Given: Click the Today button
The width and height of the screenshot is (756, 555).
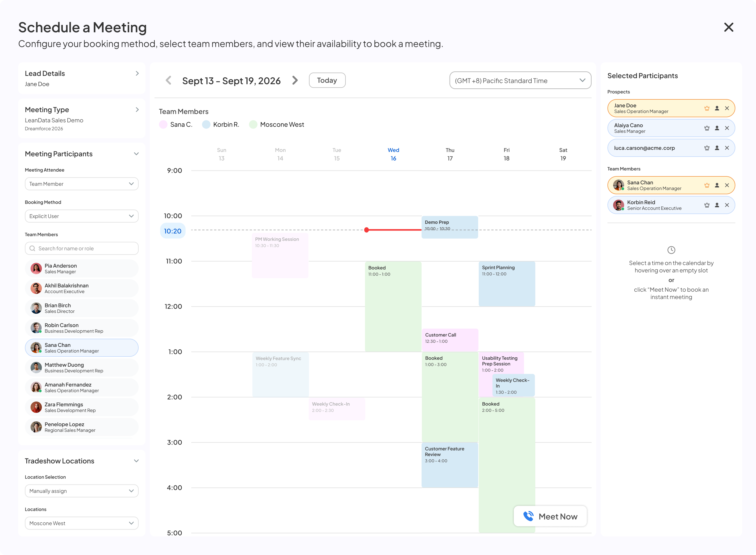Looking at the screenshot, I should (327, 80).
